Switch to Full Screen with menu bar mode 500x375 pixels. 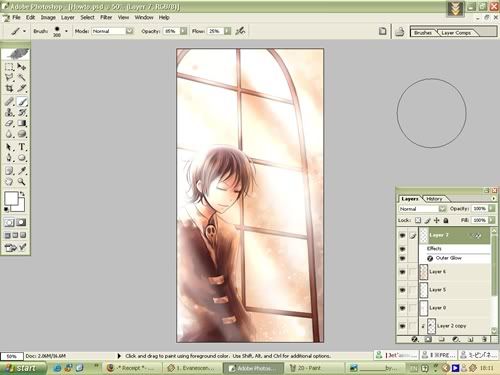coord(15,235)
